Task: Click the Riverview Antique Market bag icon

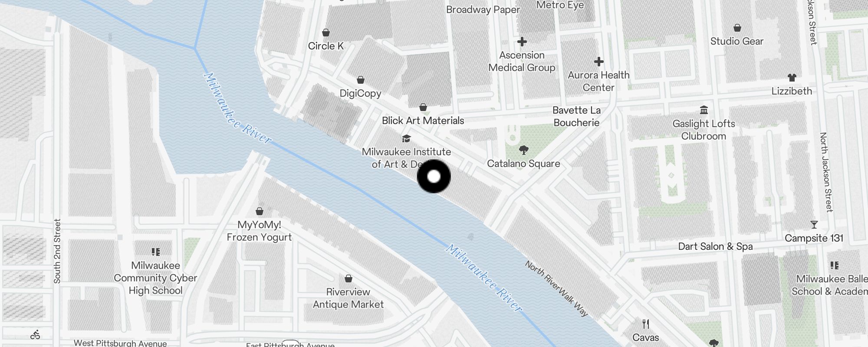Action: pyautogui.click(x=349, y=278)
